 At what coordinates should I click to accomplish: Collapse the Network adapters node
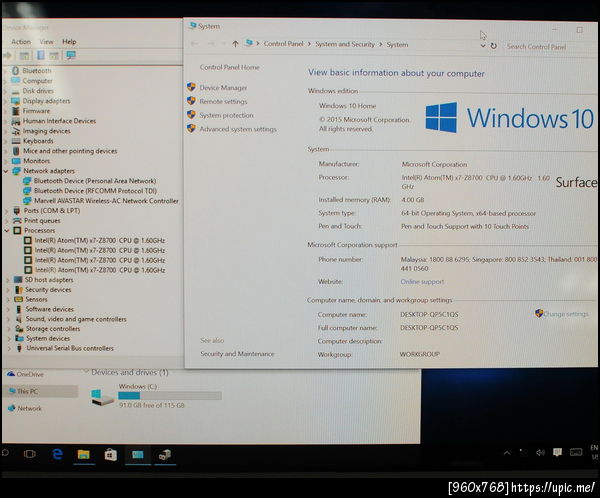tap(6, 171)
